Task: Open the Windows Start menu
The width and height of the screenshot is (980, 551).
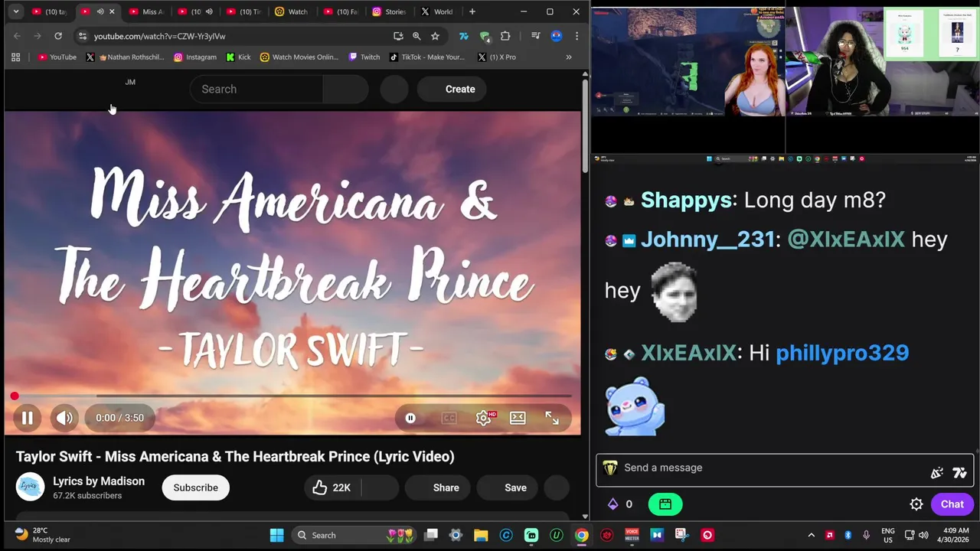Action: point(276,535)
